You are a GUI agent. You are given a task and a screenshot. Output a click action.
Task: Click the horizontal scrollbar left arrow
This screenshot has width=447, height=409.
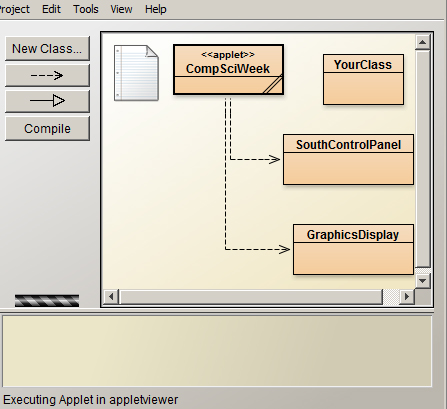click(x=111, y=296)
